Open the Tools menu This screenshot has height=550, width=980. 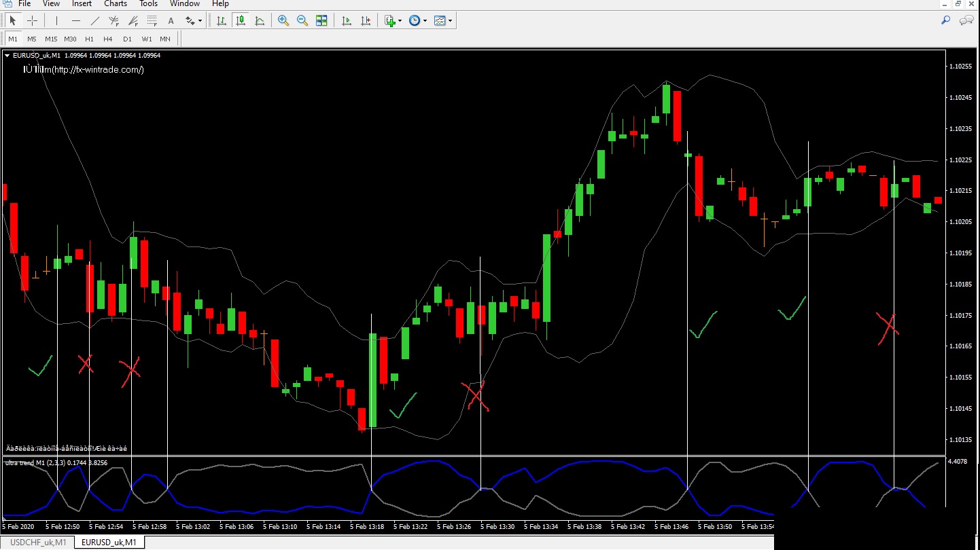(x=148, y=3)
